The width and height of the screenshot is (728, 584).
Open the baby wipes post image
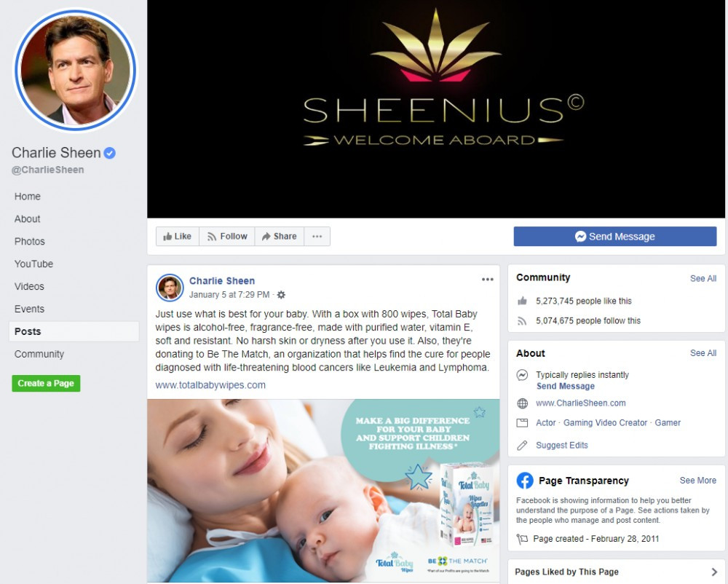coord(323,491)
